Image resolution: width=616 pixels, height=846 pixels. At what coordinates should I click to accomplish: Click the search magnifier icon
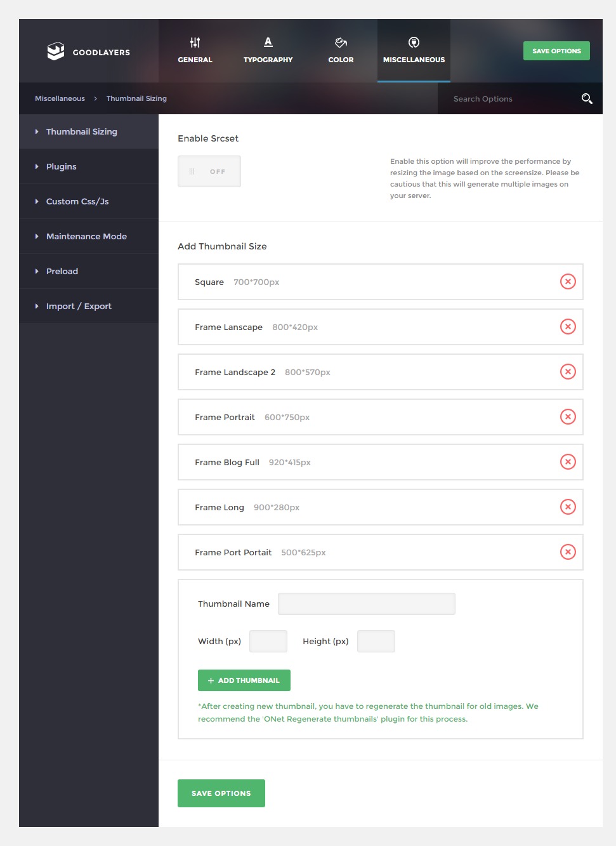587,98
